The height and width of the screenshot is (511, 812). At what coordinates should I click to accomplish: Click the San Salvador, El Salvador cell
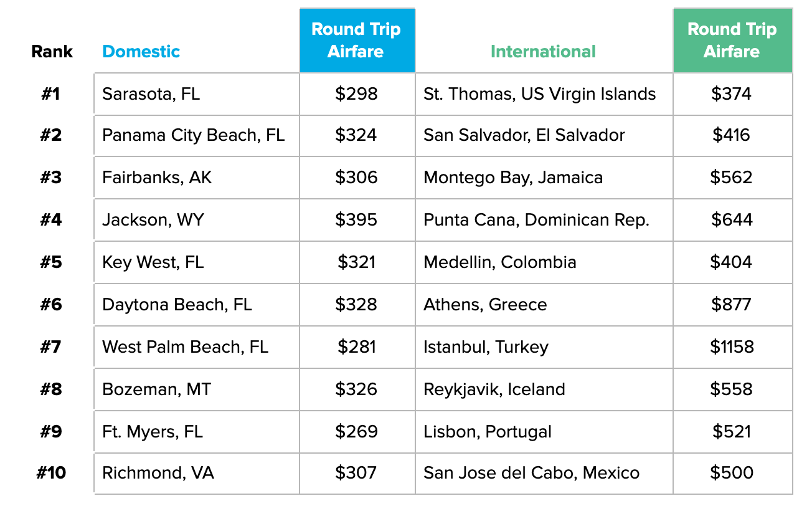(x=524, y=136)
